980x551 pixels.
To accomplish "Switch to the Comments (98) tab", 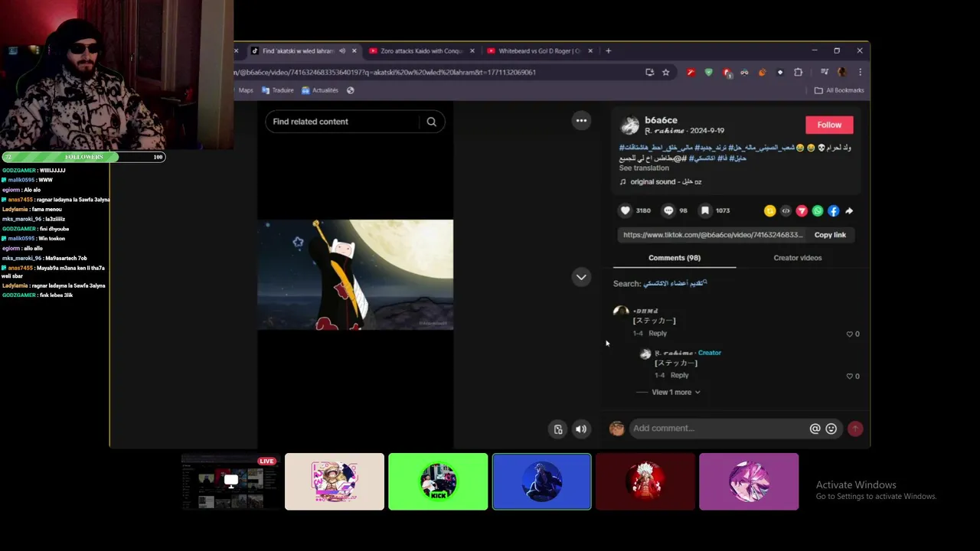I will coord(675,258).
